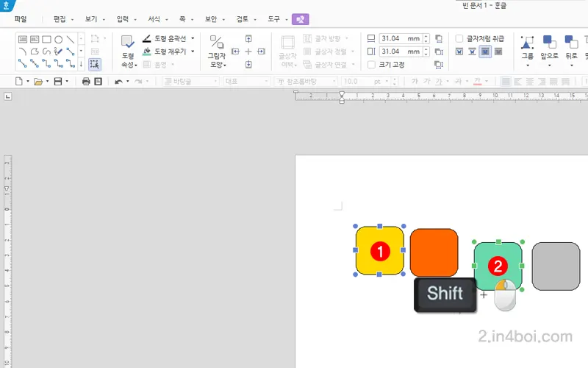Click the 도형 채우기 fill button
This screenshot has width=588, height=368.
[x=164, y=52]
